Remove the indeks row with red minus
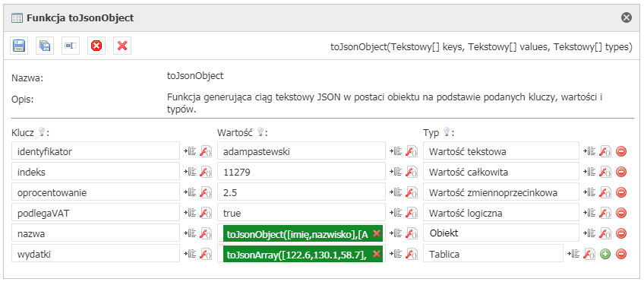 click(621, 173)
